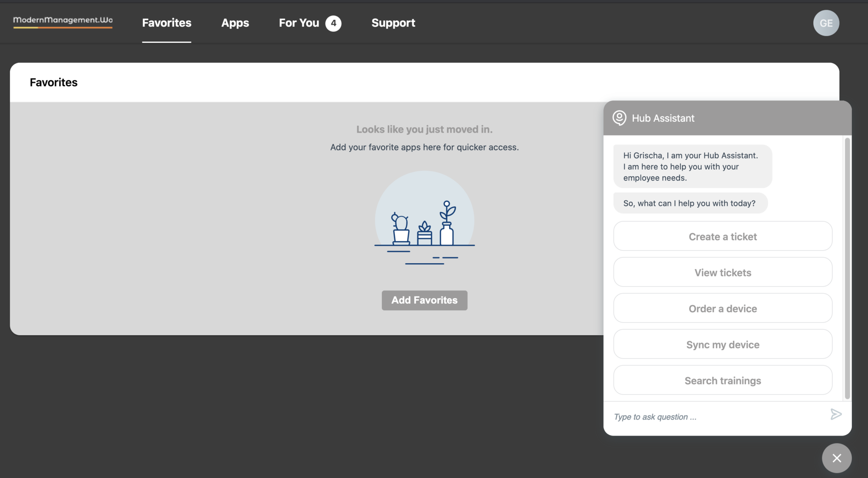The width and height of the screenshot is (868, 478).
Task: Click the send message arrow icon
Action: tap(836, 414)
